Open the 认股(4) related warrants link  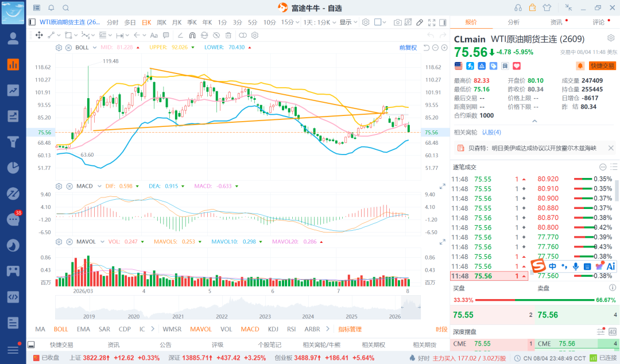491,132
